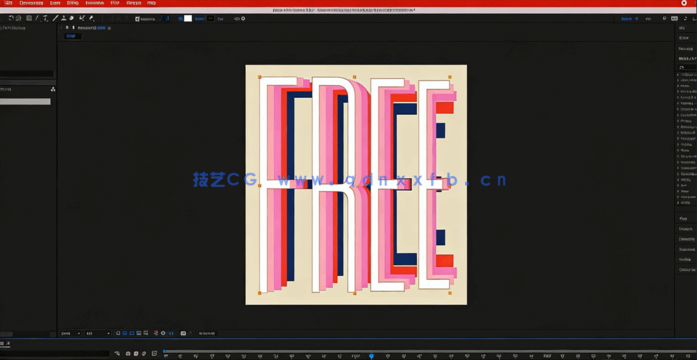Open the magnification ratio dropdown
Image resolution: width=697 pixels, height=360 pixels.
(x=71, y=333)
